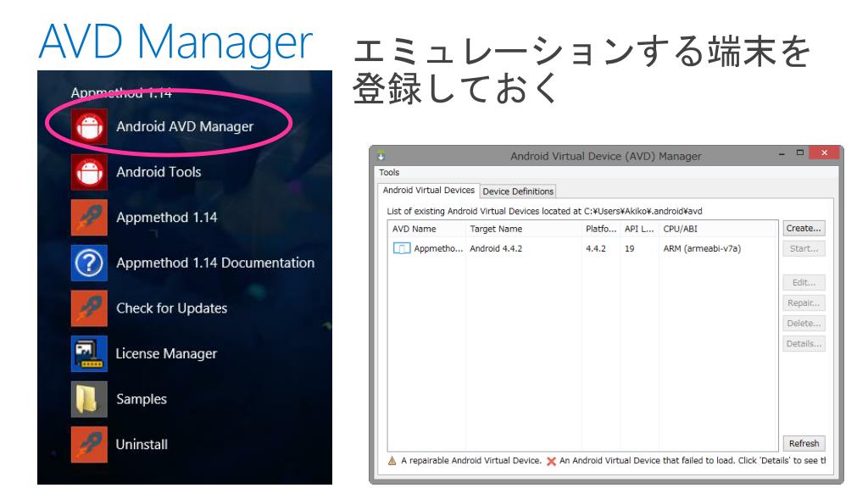
Task: Switch to the Android Virtual Devices tab
Action: point(428,191)
